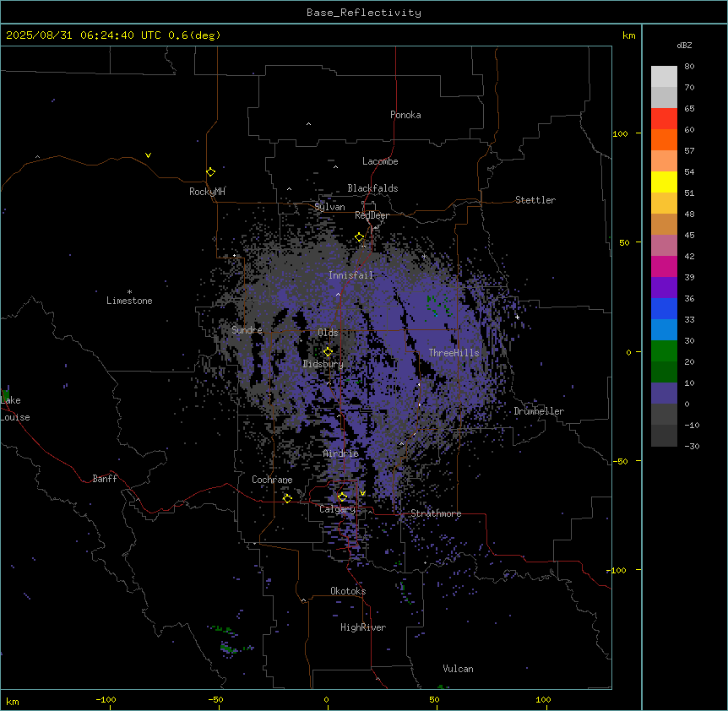Click the Stettler label

(535, 200)
